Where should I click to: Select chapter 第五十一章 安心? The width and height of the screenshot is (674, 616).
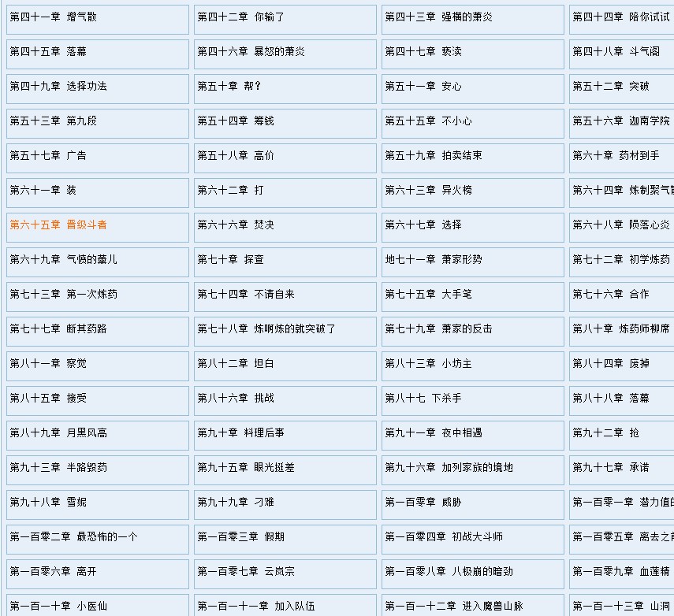pos(423,87)
